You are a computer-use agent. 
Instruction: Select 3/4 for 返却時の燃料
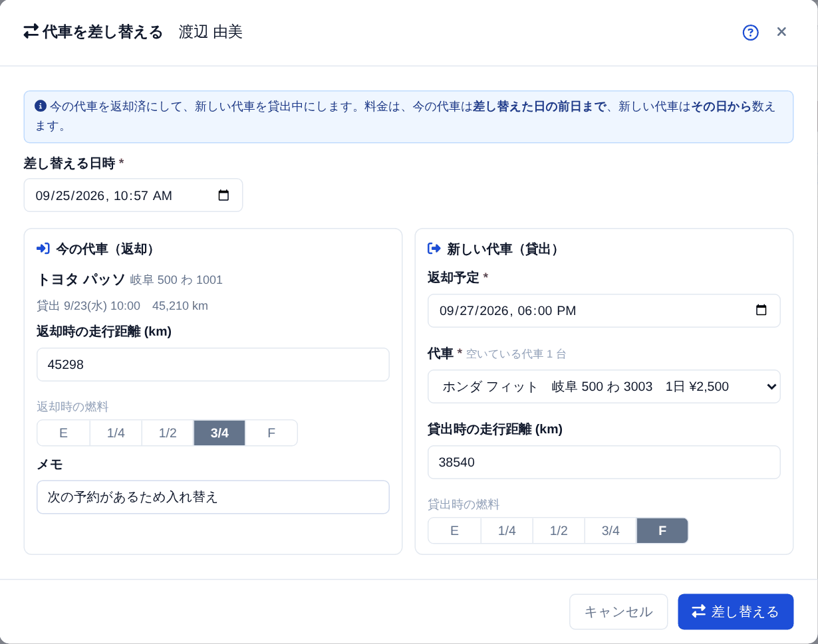point(219,433)
